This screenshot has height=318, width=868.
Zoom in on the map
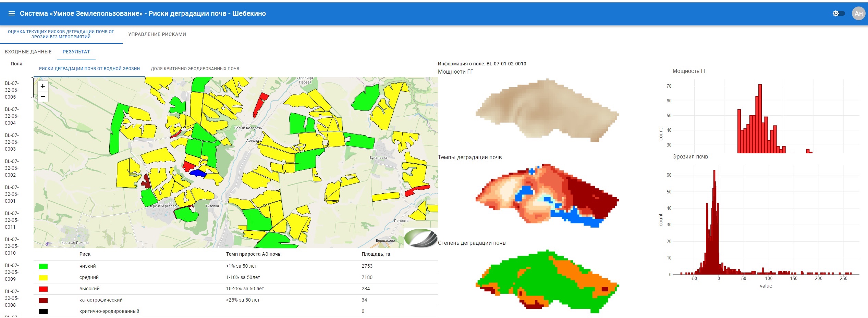click(x=43, y=86)
